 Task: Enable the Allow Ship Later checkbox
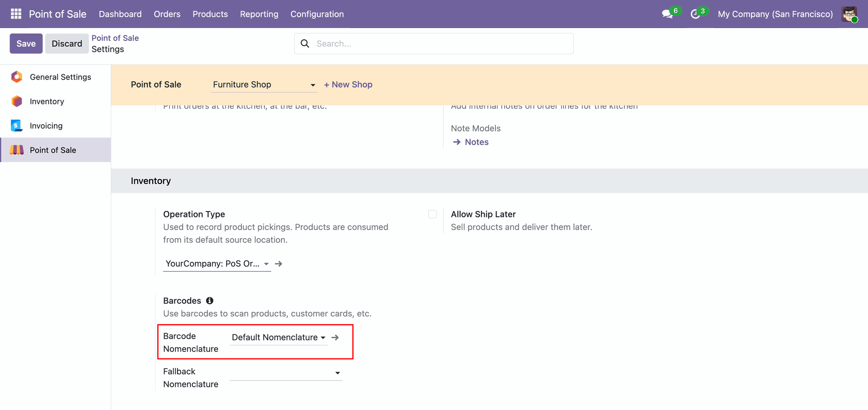[x=433, y=214]
